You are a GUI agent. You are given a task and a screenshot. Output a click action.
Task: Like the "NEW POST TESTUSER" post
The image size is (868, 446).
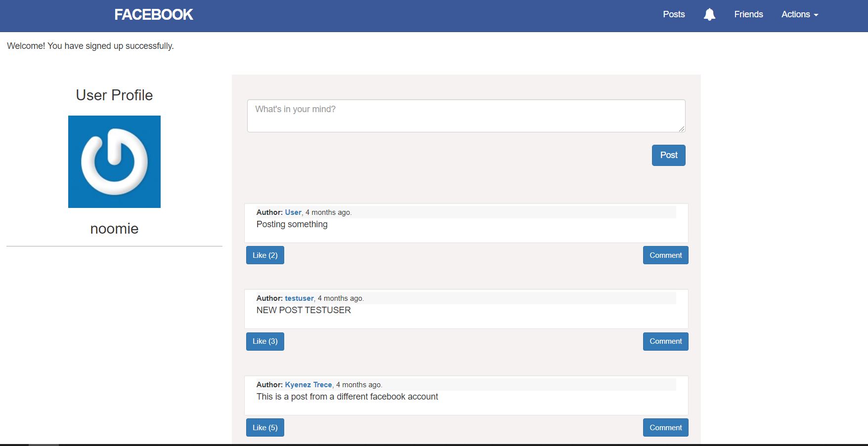265,341
